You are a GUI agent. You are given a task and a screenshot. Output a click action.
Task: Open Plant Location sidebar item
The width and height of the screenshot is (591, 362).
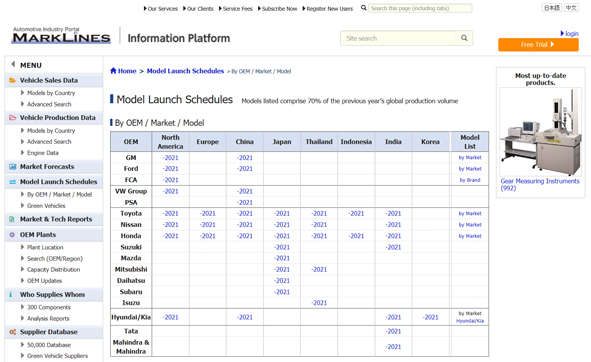[45, 247]
